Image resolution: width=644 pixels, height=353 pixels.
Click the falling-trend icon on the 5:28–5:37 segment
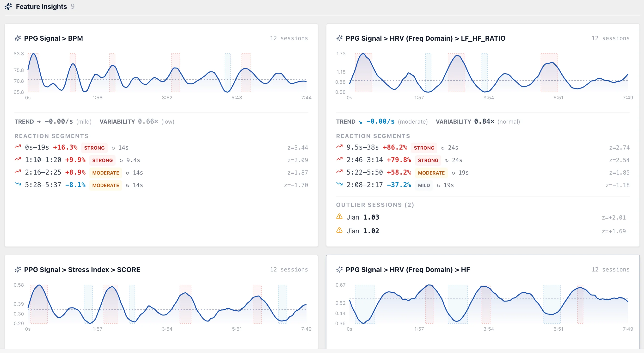click(18, 184)
